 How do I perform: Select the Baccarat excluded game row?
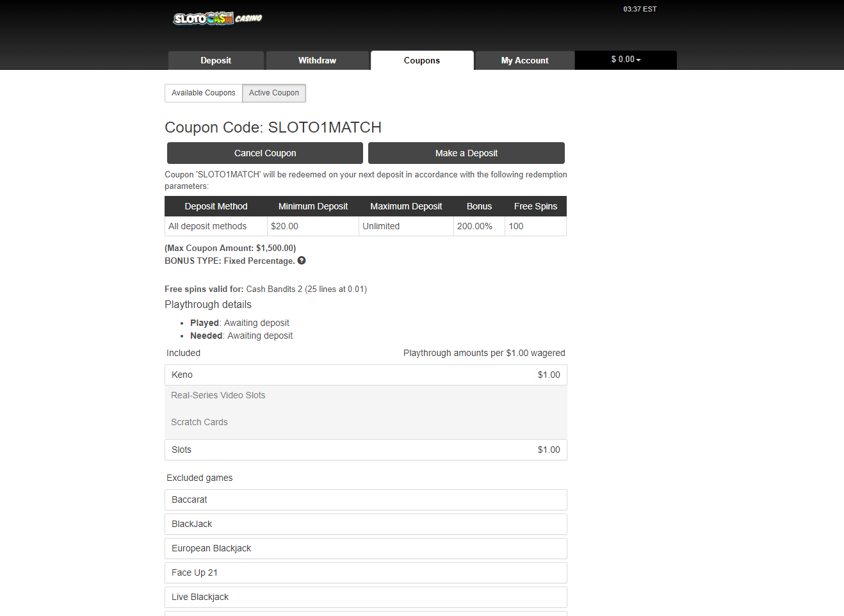click(x=366, y=499)
